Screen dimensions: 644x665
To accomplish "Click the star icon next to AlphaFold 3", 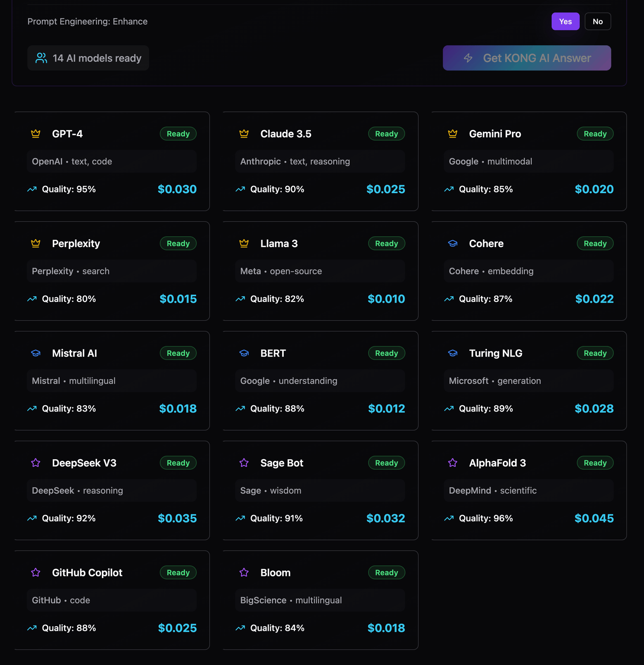I will (453, 463).
